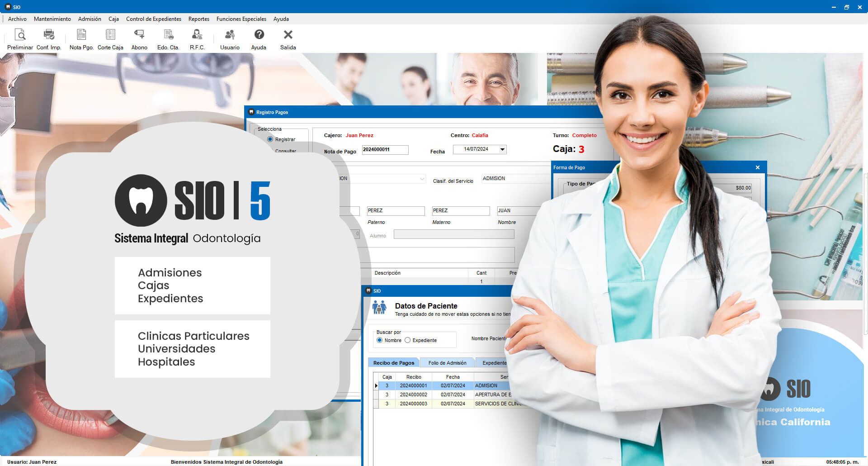
Task: Click the Usuario: Juan Perez status text
Action: (x=32, y=462)
